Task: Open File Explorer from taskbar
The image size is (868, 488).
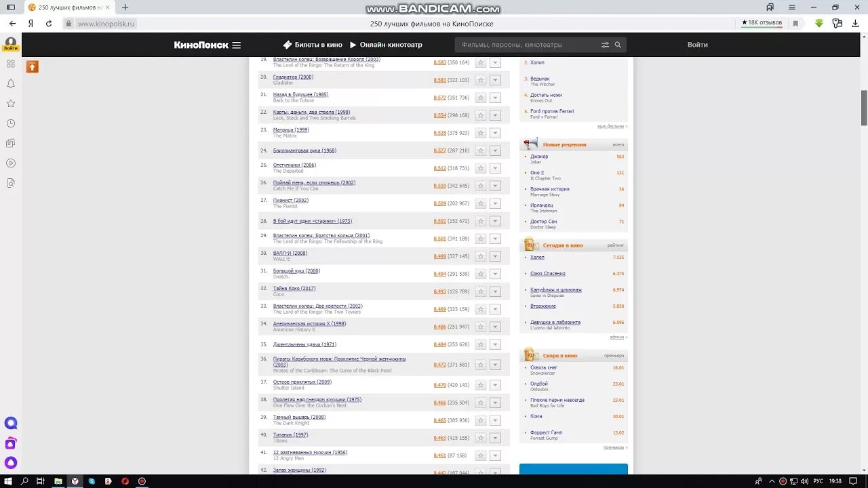Action: pos(58,481)
